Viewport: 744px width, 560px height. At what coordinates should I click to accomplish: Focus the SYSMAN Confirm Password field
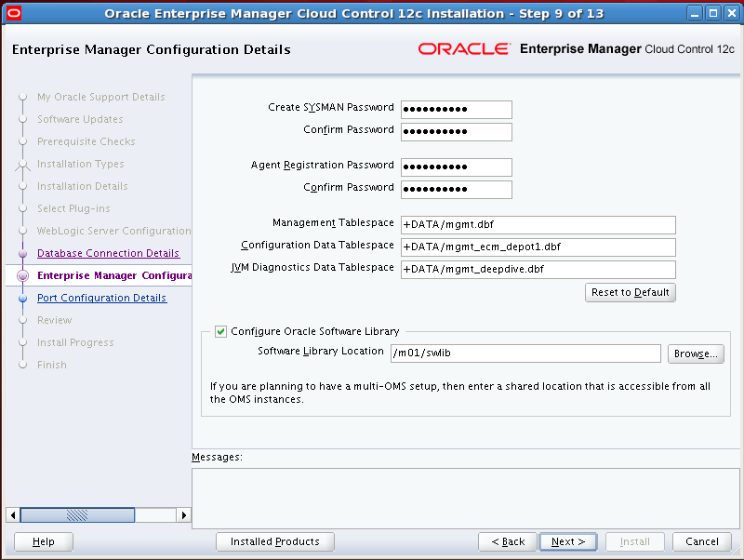click(456, 131)
